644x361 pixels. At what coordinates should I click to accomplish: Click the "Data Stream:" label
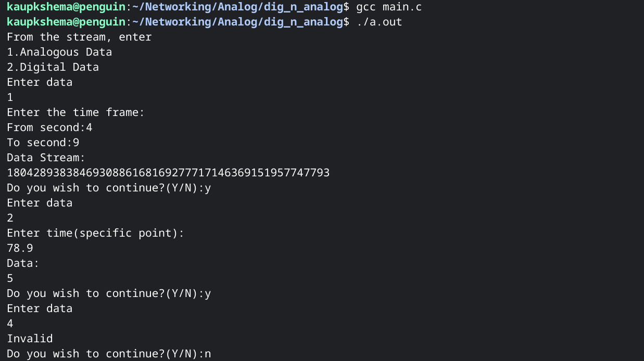(x=46, y=158)
